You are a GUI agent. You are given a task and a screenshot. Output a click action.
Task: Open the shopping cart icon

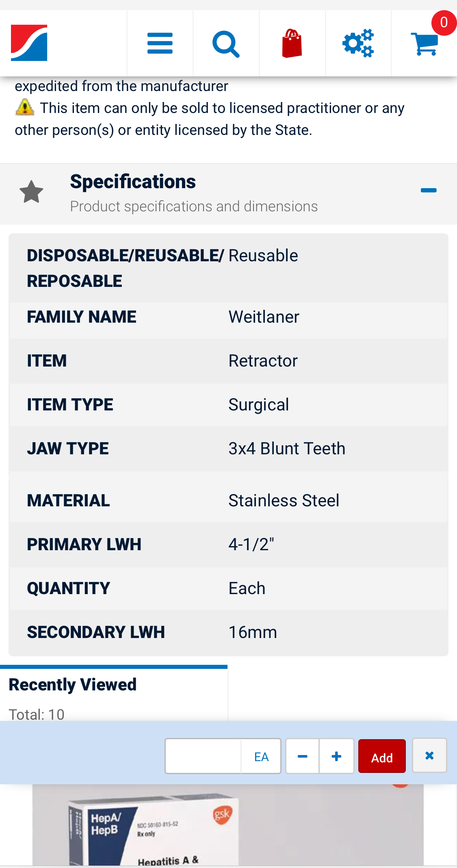(424, 45)
